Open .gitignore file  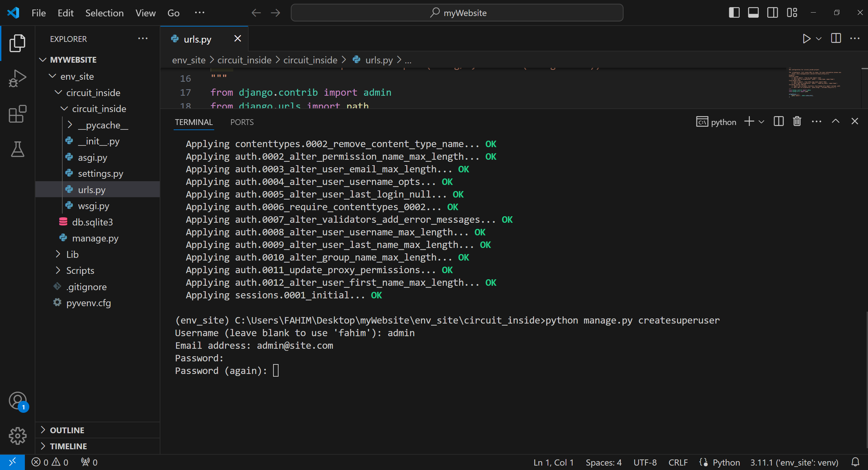click(97, 287)
